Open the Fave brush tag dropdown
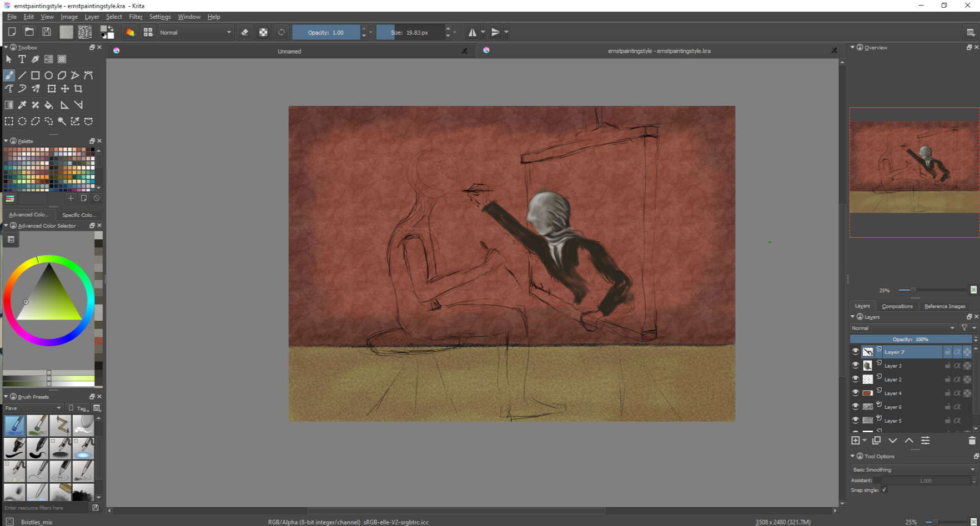The width and height of the screenshot is (980, 526). [33, 408]
